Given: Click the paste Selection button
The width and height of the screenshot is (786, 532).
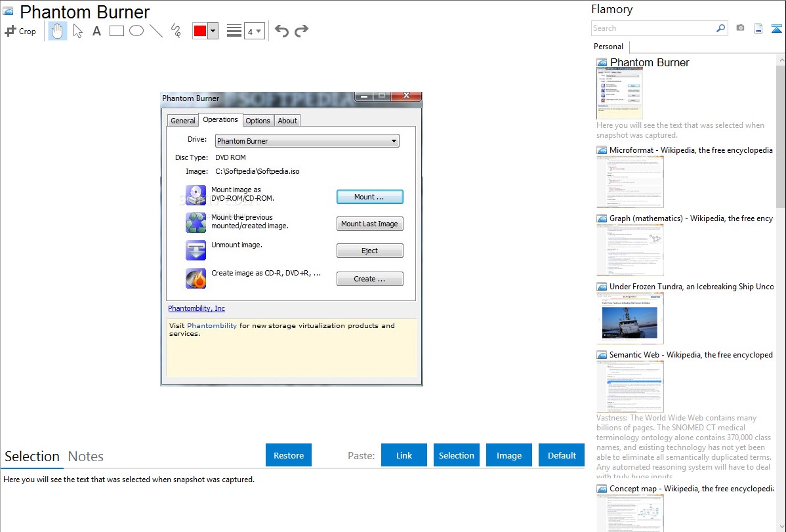Looking at the screenshot, I should (457, 455).
